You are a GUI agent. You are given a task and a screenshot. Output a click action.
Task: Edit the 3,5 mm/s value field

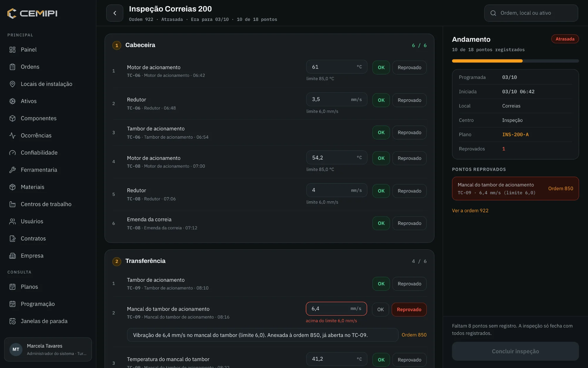coord(337,100)
